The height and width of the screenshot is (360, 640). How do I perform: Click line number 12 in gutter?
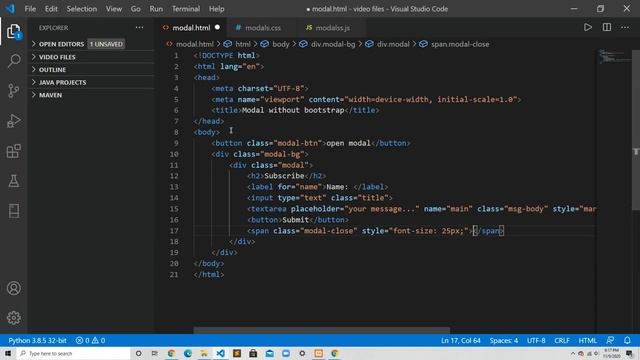click(174, 176)
